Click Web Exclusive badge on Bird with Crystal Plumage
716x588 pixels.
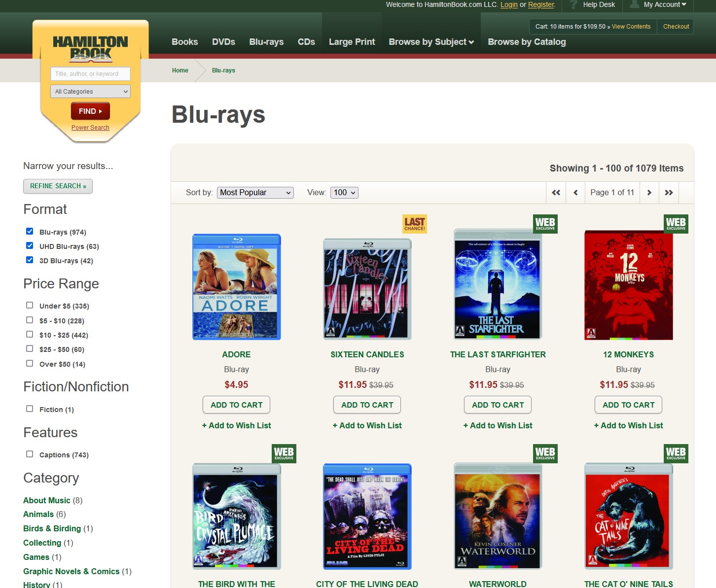pyautogui.click(x=284, y=453)
